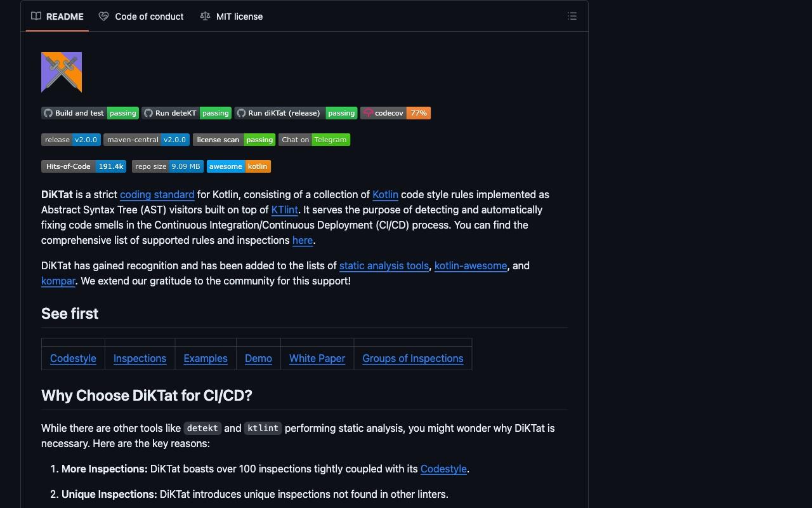The image size is (812, 508).
Task: Open static analysis tools link
Action: pyautogui.click(x=384, y=265)
